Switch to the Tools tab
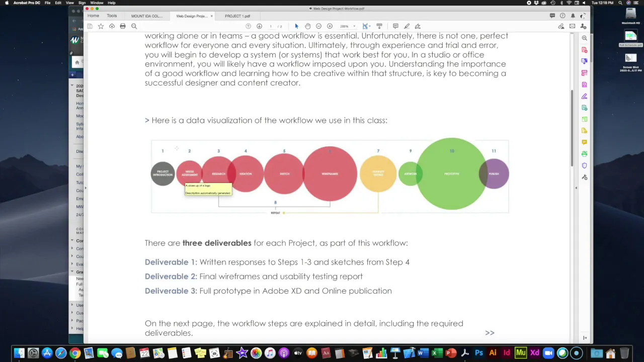 tap(112, 16)
